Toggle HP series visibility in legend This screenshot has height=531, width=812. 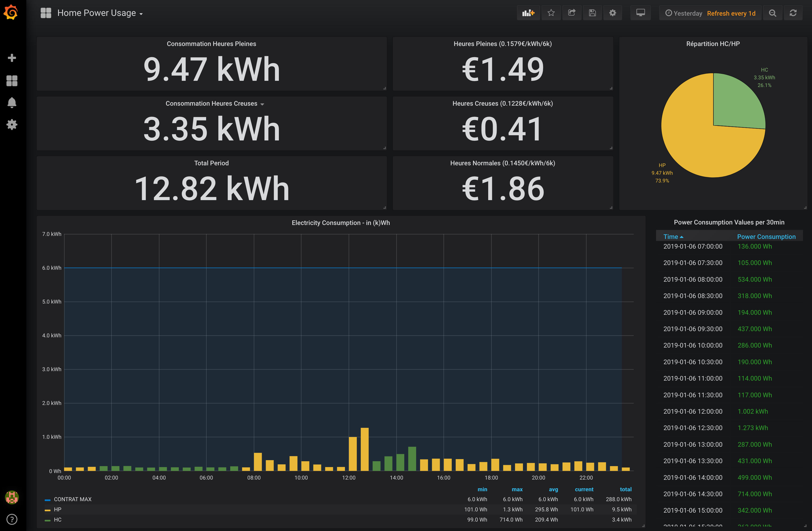click(58, 509)
